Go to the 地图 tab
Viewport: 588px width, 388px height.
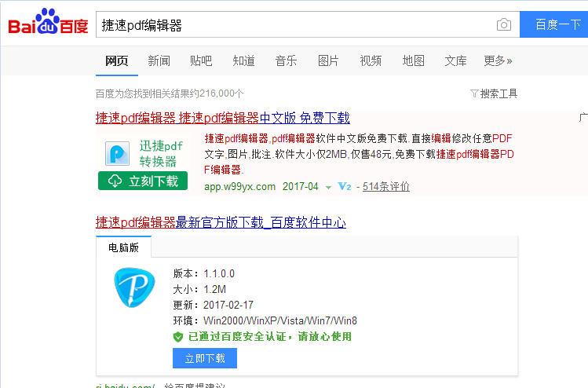point(414,60)
